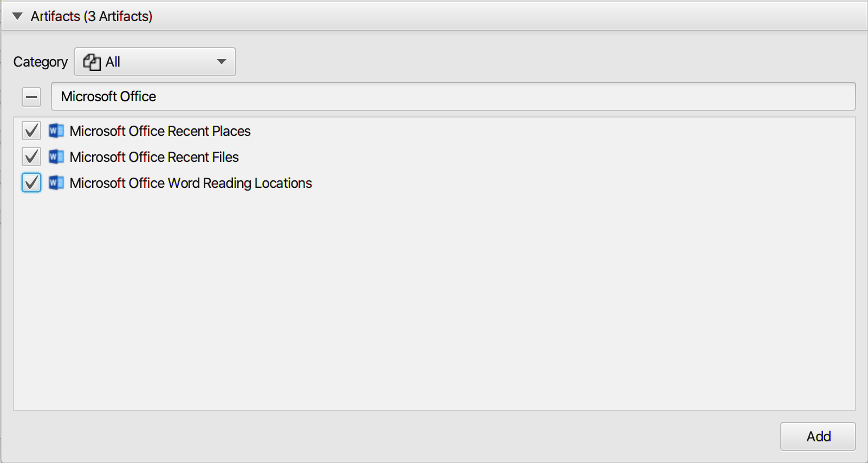The width and height of the screenshot is (868, 463).
Task: Collapse the Artifacts section disclosure triangle
Action: click(x=17, y=16)
